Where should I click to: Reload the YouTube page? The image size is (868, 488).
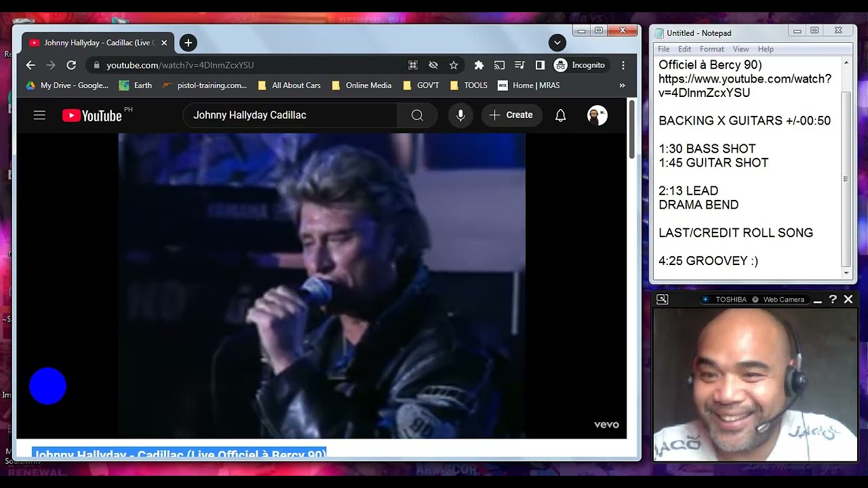pos(71,65)
